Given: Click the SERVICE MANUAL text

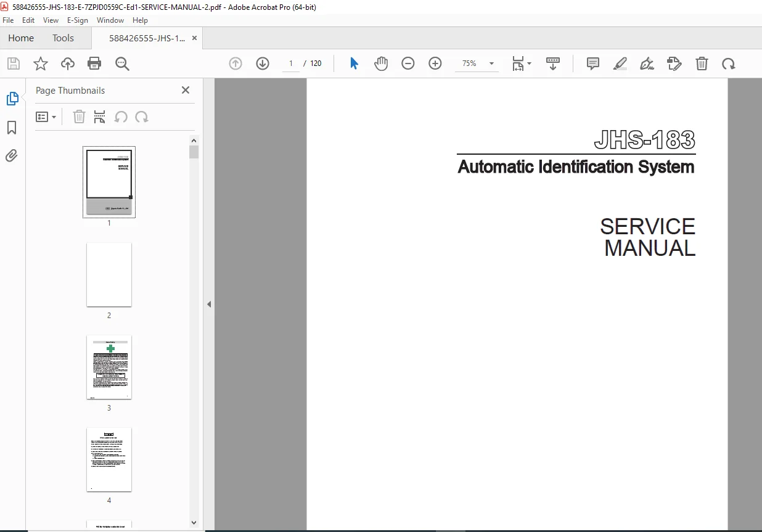Looking at the screenshot, I should [x=648, y=237].
